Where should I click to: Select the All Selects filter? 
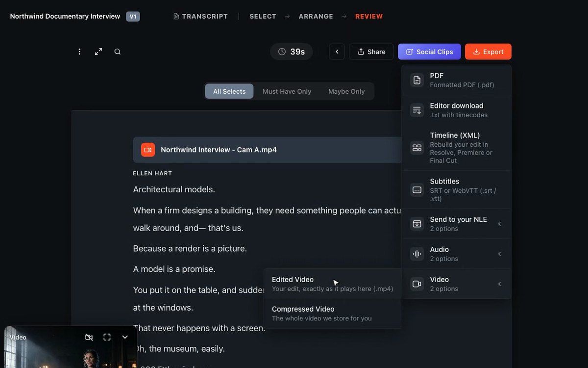(229, 91)
